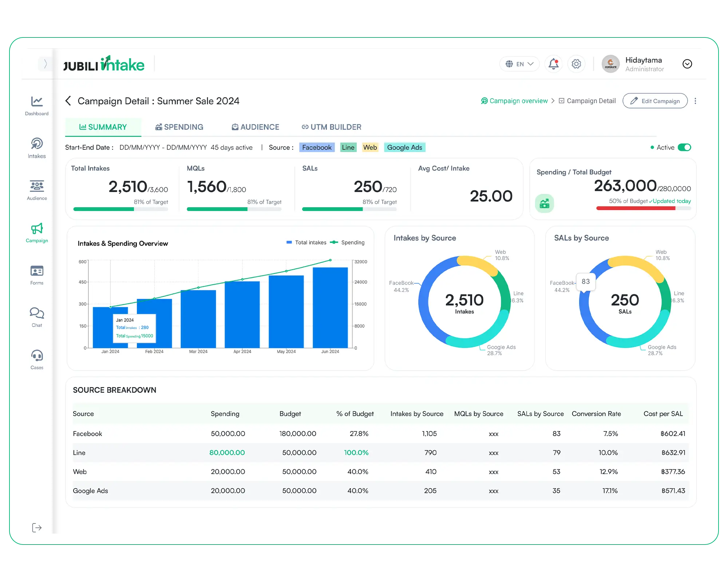Click the back arrow beside Campaign Detail
This screenshot has height=582, width=728.
coord(68,101)
